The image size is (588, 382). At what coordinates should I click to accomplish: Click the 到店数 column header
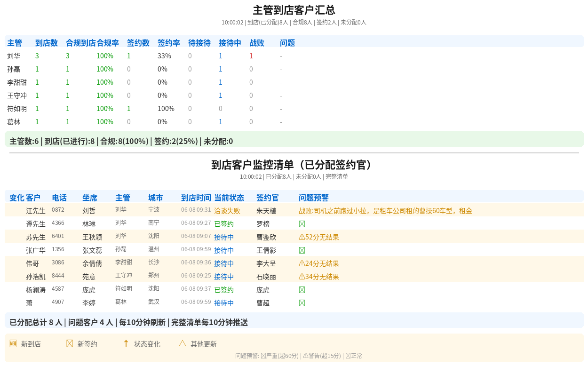[47, 43]
